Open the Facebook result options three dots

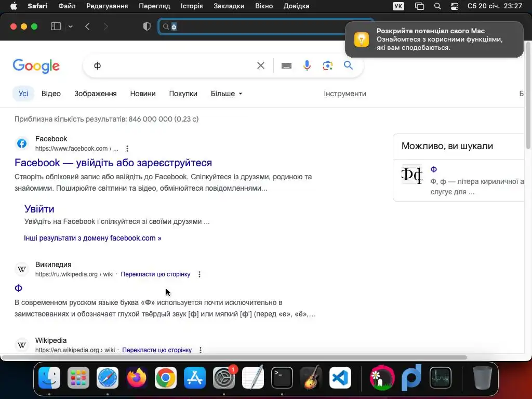pos(127,149)
